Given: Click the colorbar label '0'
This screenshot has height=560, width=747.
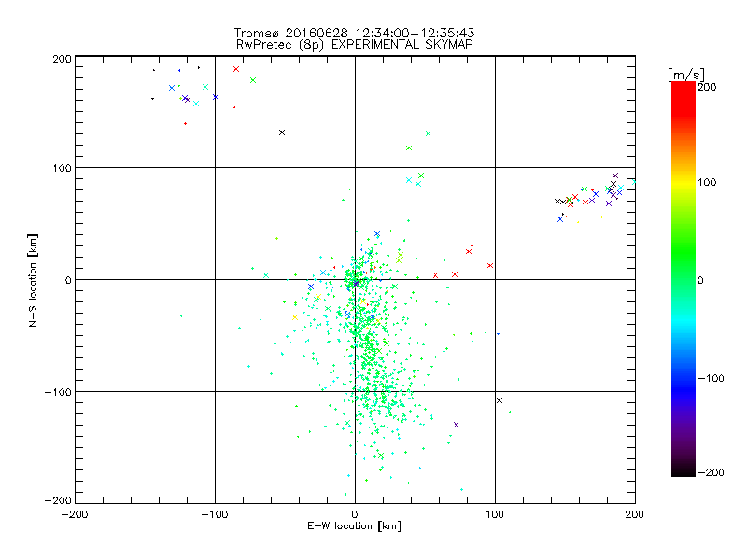Looking at the screenshot, I should point(700,280).
